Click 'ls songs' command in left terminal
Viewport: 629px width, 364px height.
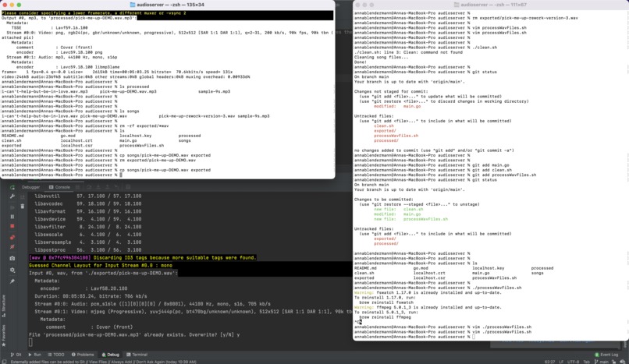(x=130, y=111)
